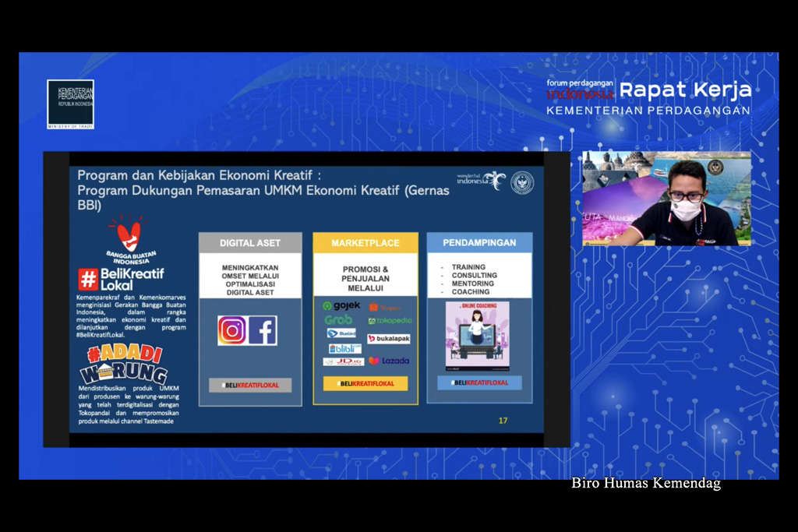Click the yellow BELIKREATIFLOKAL badge under Marketplace
The image size is (798, 532).
(x=365, y=383)
